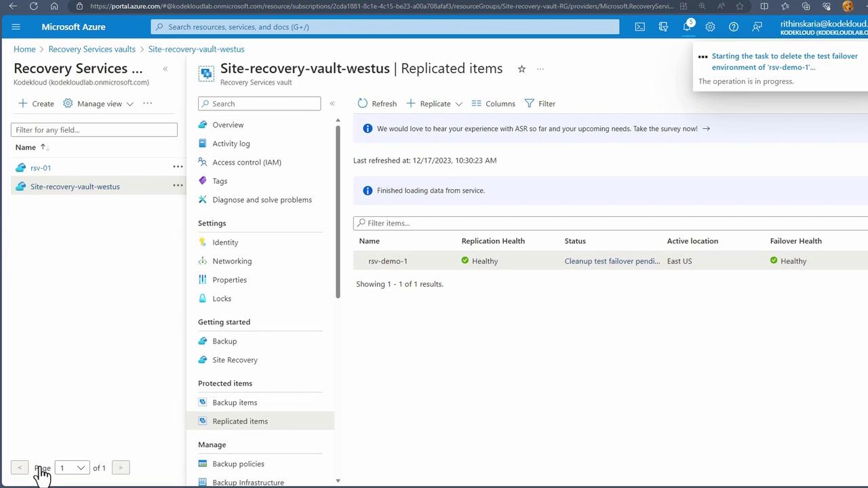This screenshot has width=868, height=488.
Task: Select Access control (IAM) menu item
Action: click(246, 163)
